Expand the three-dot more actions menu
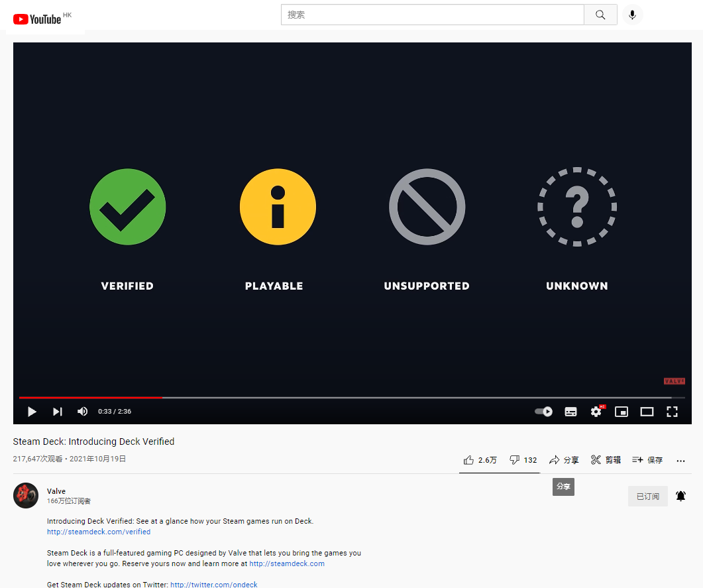 tap(680, 461)
